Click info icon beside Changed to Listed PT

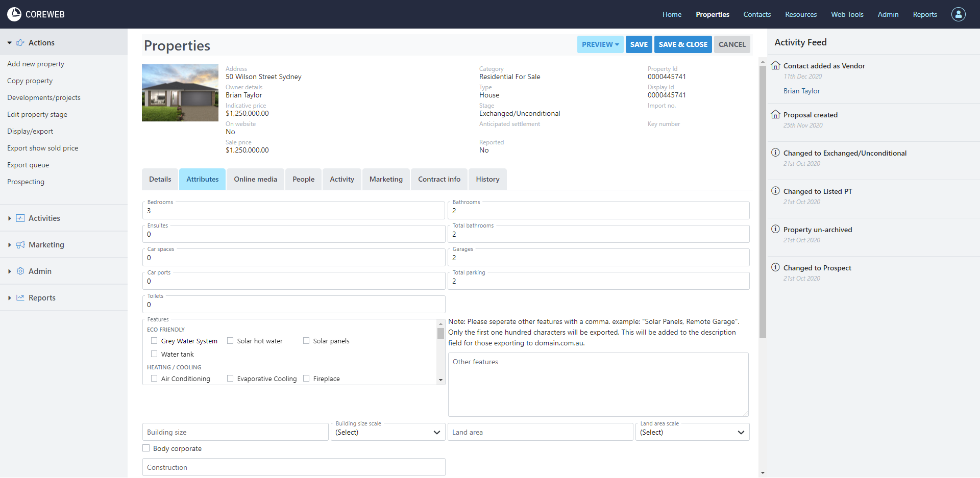775,191
